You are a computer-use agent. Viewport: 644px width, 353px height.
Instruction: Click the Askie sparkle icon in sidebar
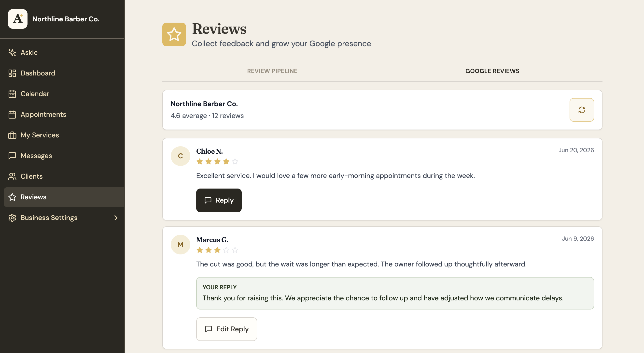12,53
